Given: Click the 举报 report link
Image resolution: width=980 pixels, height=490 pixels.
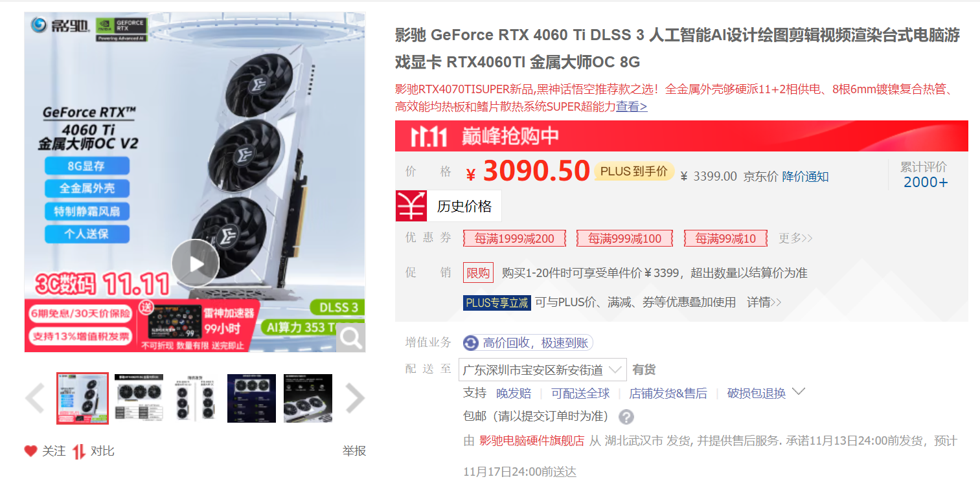Looking at the screenshot, I should [354, 451].
